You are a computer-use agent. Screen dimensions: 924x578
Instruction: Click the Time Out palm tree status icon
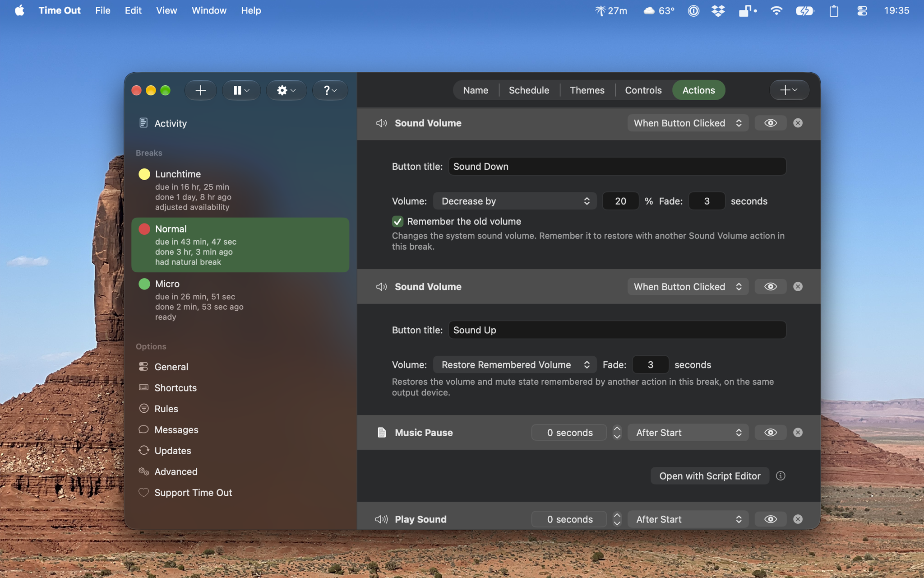click(x=611, y=10)
